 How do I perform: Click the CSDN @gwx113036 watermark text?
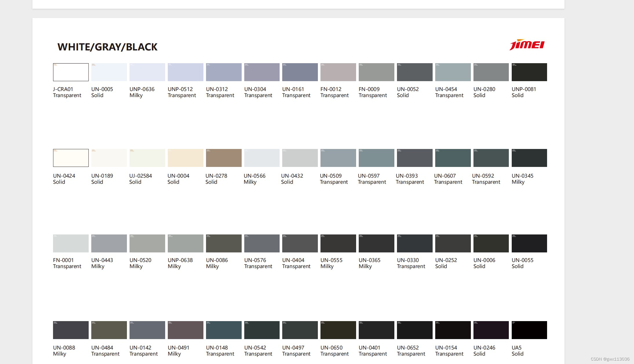pos(610,359)
